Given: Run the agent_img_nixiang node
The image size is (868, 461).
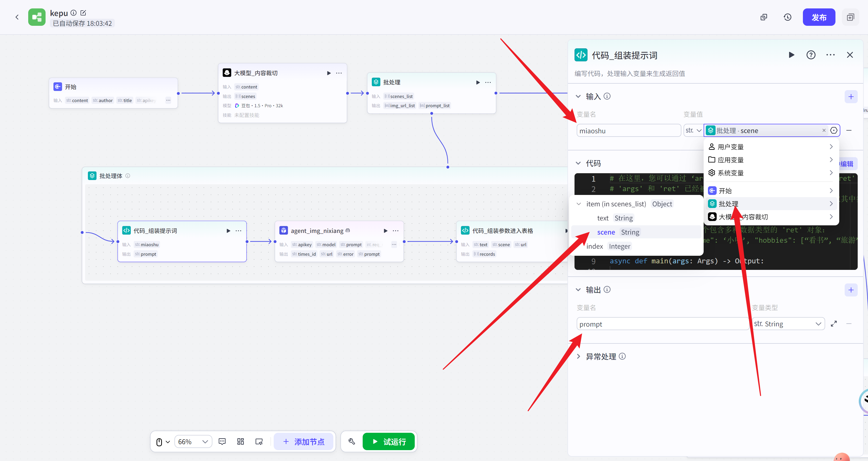Looking at the screenshot, I should coord(385,231).
